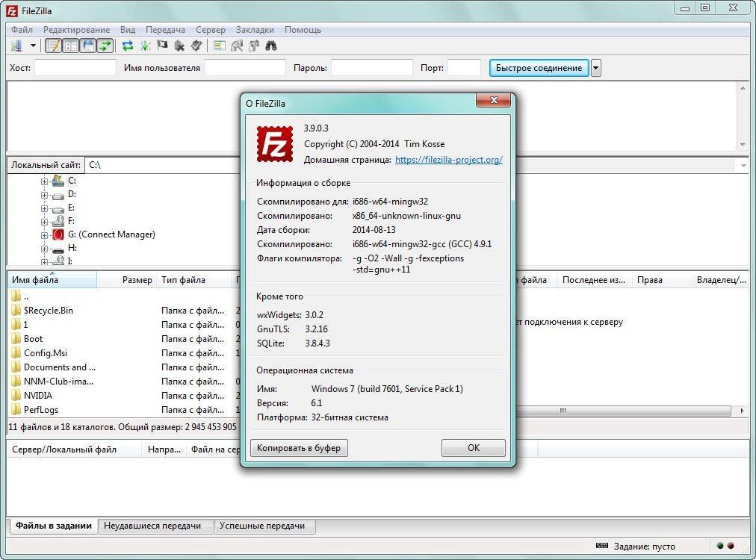Click the remote Права column header

click(x=662, y=280)
